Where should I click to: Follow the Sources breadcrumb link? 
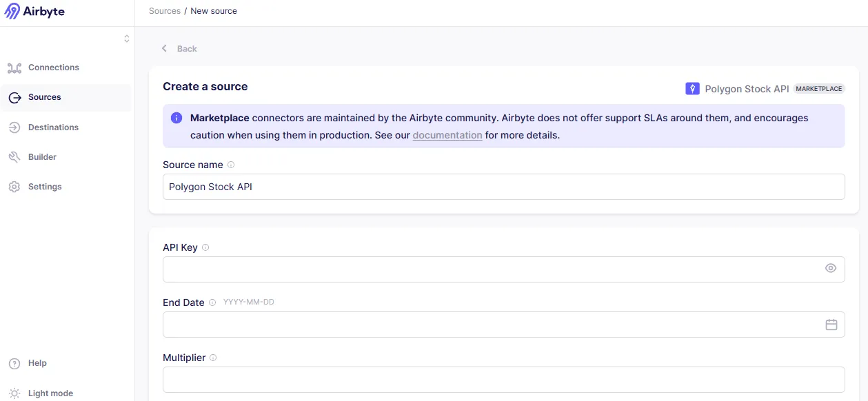[165, 11]
